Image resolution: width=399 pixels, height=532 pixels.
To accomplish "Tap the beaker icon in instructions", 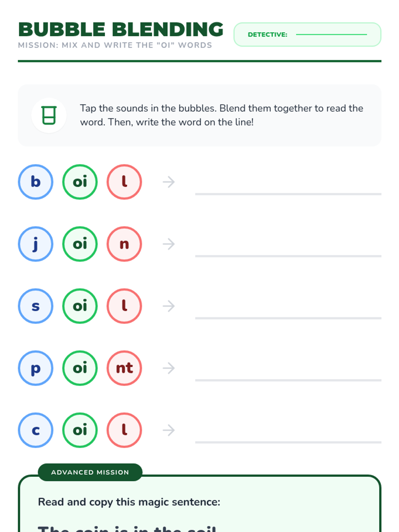I will tap(49, 115).
